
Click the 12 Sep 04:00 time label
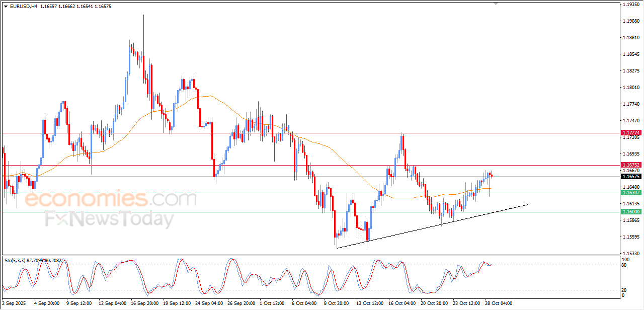coord(113,303)
